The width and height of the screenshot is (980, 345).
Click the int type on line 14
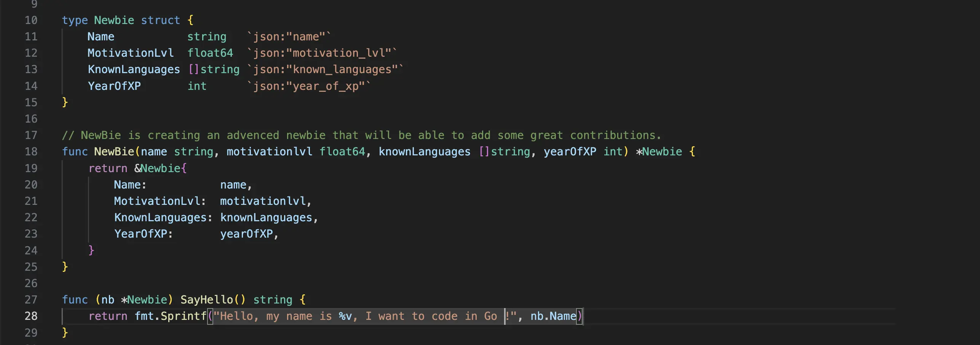tap(197, 86)
